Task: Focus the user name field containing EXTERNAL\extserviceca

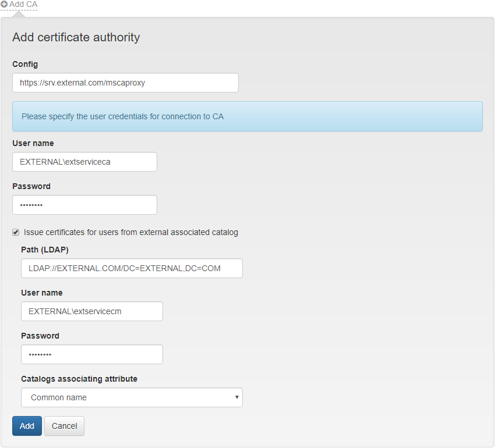Action: tap(84, 162)
